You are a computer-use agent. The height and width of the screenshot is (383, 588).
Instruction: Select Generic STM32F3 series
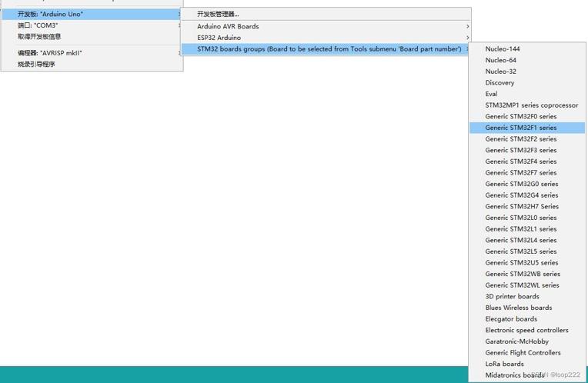tap(527, 150)
